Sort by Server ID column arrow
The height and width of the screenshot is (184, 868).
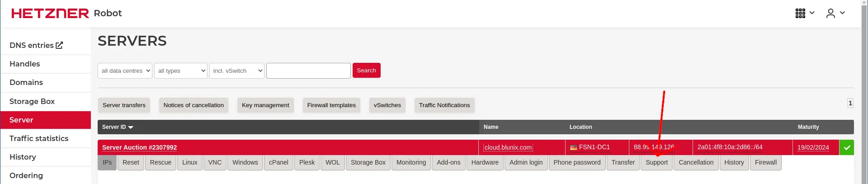pos(131,127)
